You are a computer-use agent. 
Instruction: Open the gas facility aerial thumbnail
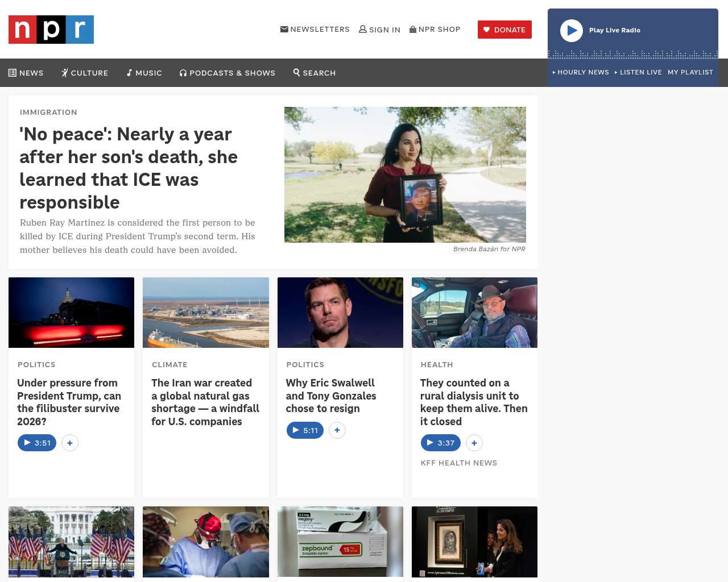pos(206,313)
